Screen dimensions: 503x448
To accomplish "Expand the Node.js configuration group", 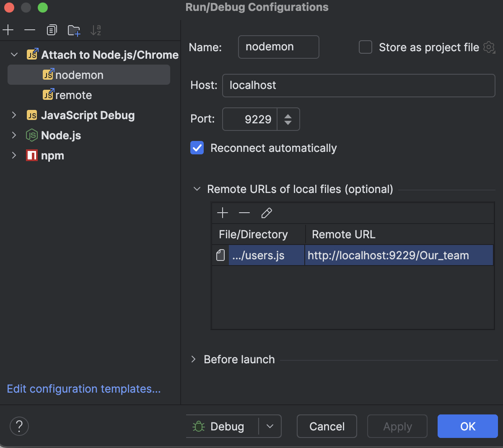I will tap(14, 135).
